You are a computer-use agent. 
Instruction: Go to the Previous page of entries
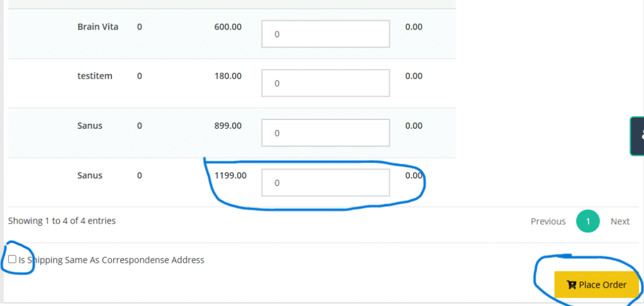(x=548, y=221)
